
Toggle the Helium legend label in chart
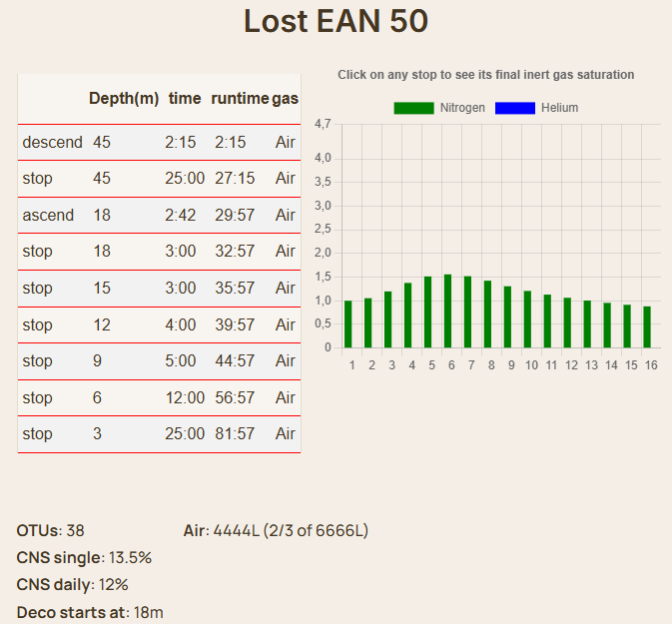tap(559, 108)
